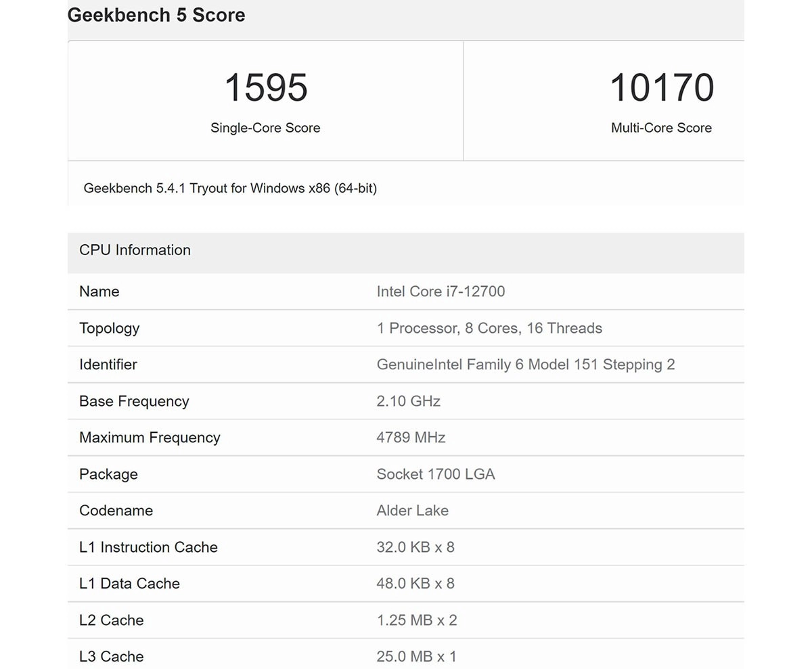
Task: Click the L2 Cache label
Action: coord(112,620)
